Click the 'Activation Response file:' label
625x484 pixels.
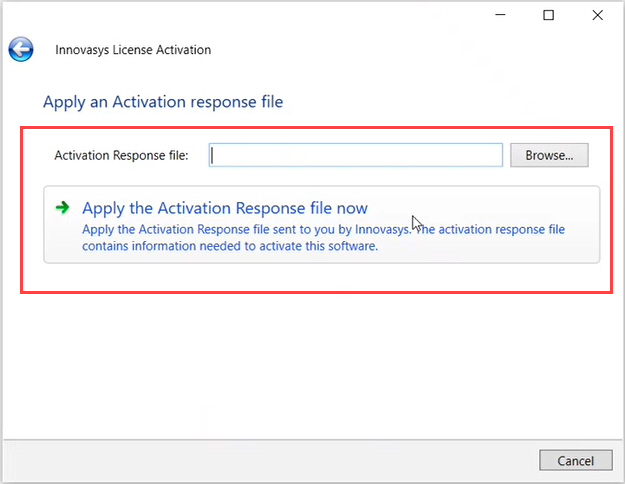tap(121, 155)
